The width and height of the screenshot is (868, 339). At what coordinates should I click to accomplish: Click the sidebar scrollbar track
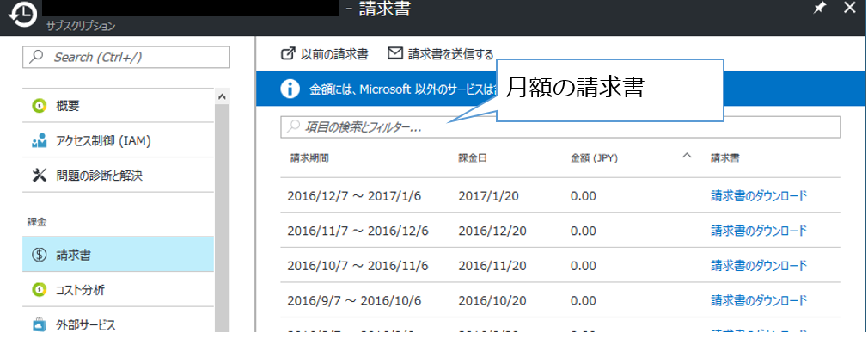click(x=222, y=219)
